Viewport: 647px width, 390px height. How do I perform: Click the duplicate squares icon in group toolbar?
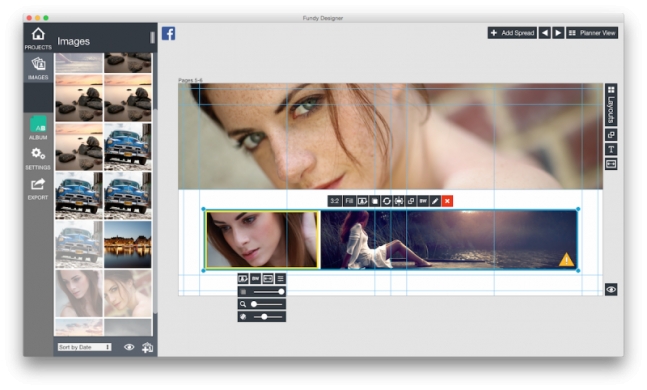coord(411,201)
